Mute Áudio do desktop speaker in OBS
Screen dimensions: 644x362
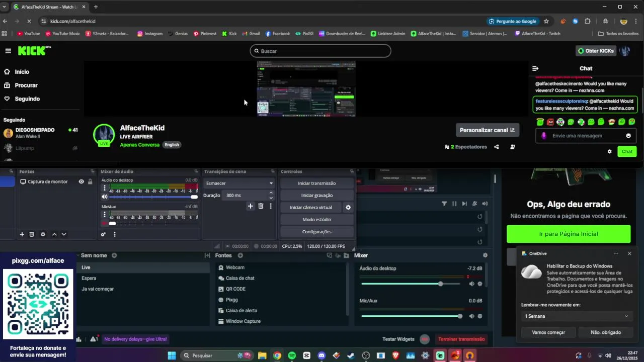click(x=105, y=197)
